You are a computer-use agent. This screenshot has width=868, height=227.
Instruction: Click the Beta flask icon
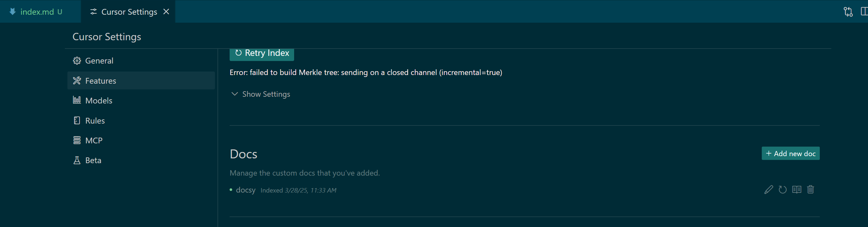(x=77, y=160)
